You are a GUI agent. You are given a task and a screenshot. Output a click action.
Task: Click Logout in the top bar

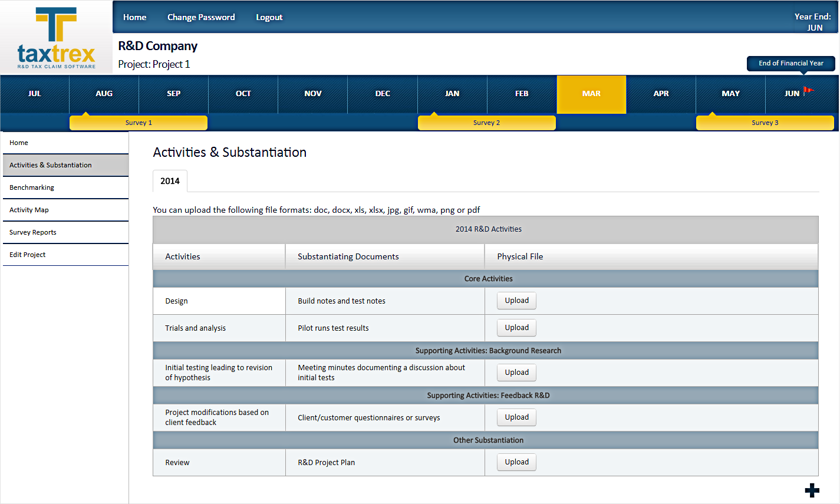[x=269, y=17]
